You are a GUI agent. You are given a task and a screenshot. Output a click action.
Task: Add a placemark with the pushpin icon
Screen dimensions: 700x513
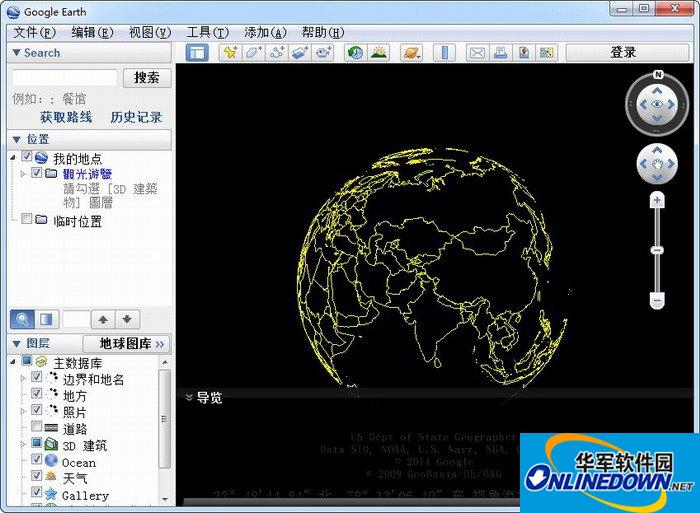pos(230,53)
